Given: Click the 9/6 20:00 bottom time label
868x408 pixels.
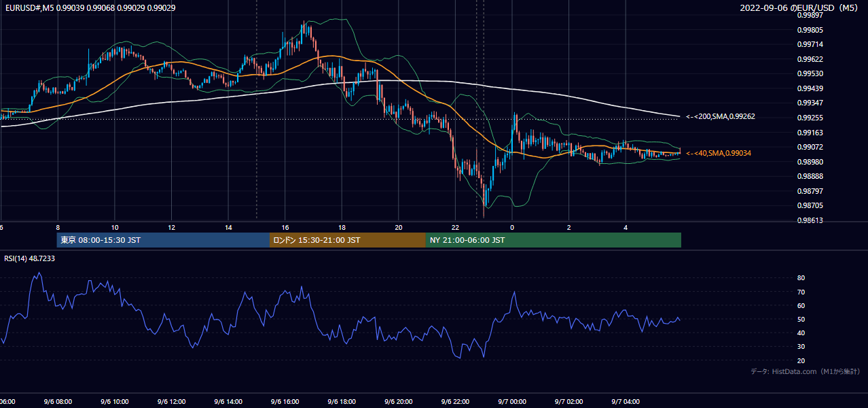Looking at the screenshot, I should point(399,402).
